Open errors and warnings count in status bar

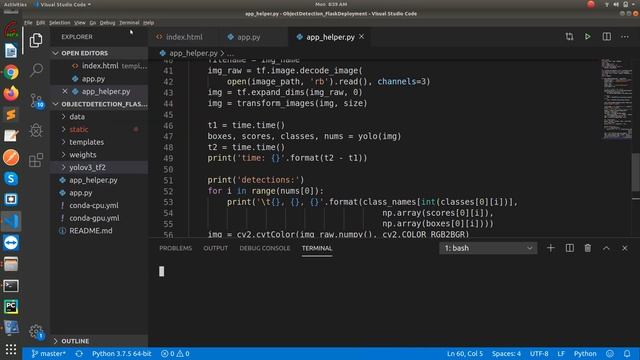pos(175,353)
